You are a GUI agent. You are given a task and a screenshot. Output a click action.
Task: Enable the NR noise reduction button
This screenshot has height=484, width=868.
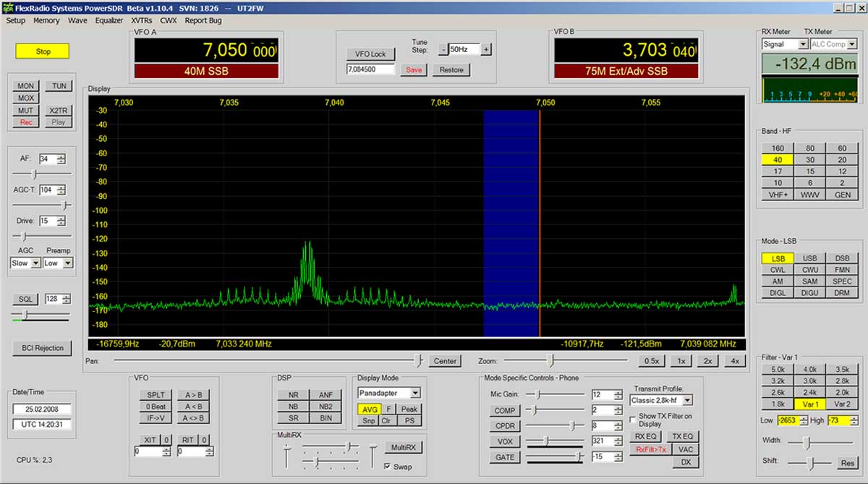click(293, 395)
